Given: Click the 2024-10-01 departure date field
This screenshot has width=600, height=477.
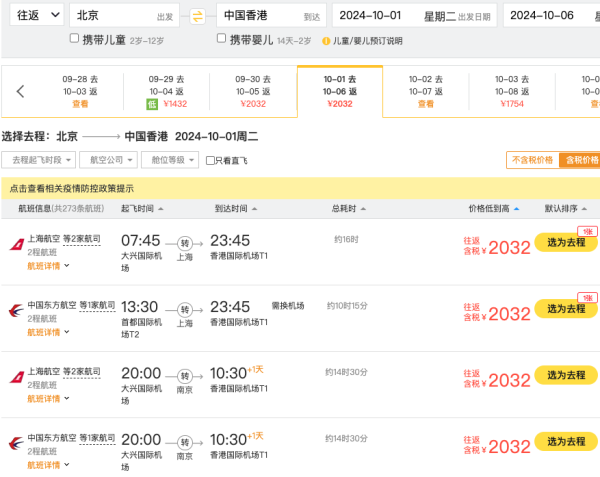Looking at the screenshot, I should pyautogui.click(x=414, y=15).
